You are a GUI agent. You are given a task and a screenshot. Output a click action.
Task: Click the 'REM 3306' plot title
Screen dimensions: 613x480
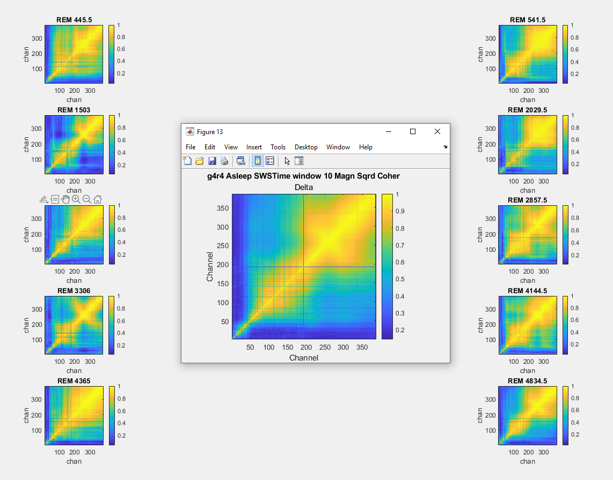point(74,291)
